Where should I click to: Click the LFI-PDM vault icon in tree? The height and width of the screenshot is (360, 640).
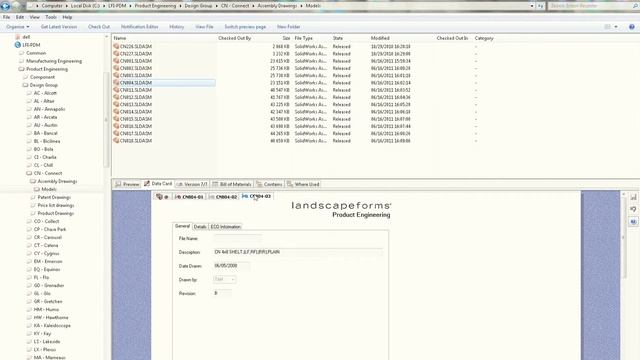point(18,45)
